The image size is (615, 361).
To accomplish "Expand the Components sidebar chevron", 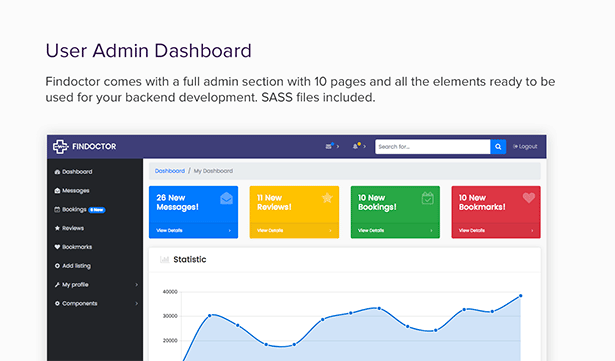I will pos(136,303).
